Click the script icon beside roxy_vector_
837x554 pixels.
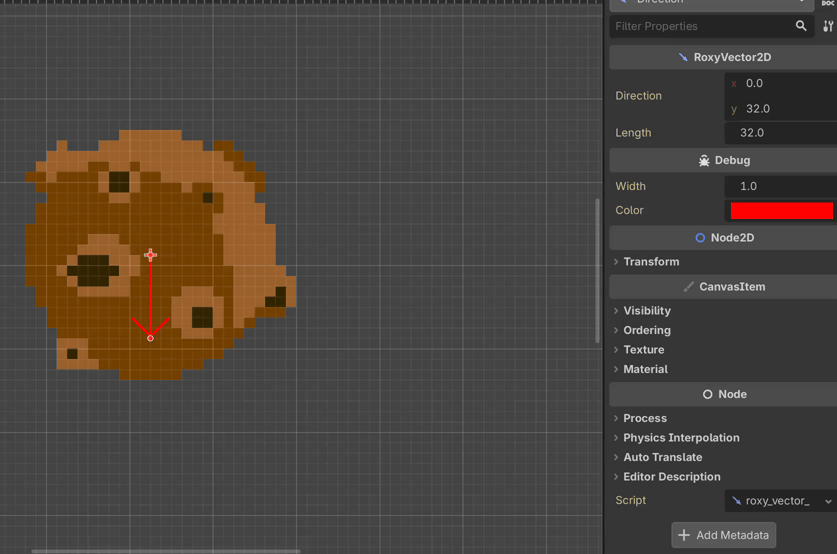click(x=737, y=501)
